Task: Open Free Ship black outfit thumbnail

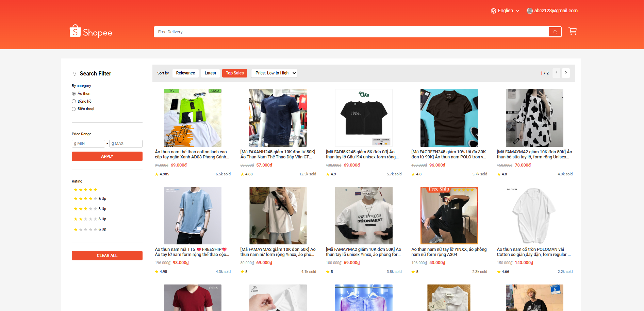Action: (449, 215)
